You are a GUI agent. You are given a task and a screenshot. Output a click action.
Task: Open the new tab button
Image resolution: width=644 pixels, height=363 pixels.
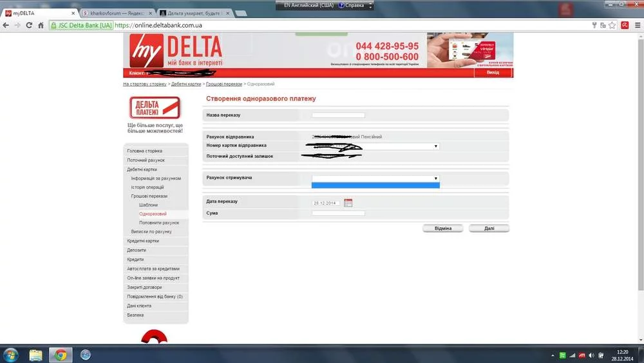[x=241, y=13]
